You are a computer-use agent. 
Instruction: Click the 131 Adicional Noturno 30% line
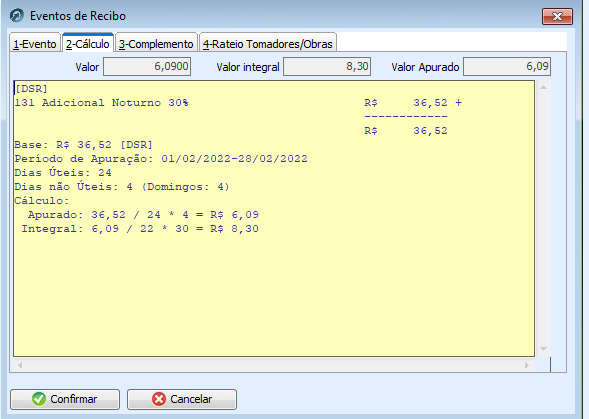[101, 103]
